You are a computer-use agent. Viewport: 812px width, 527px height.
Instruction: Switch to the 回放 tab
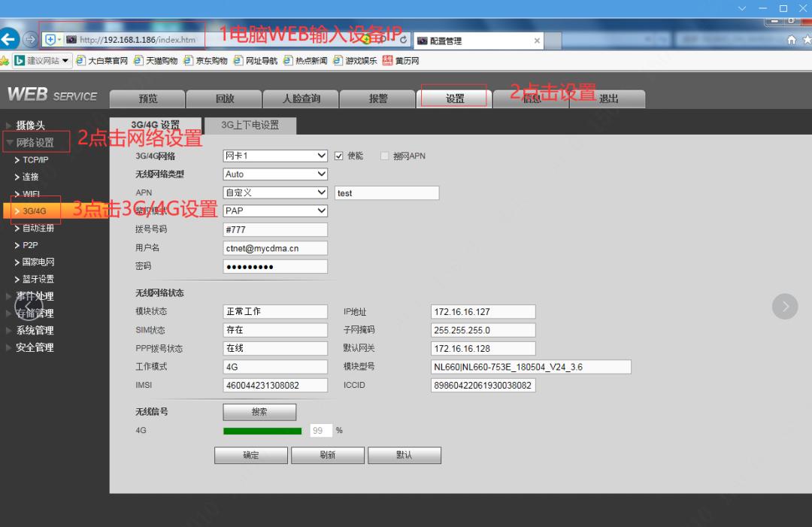point(224,99)
